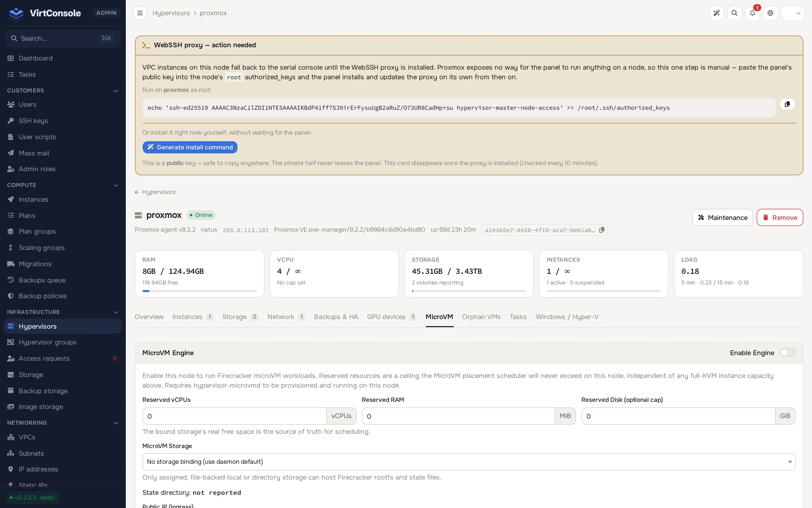Focus the Reserved vCPUs input
The image size is (812, 508).
coord(234,416)
